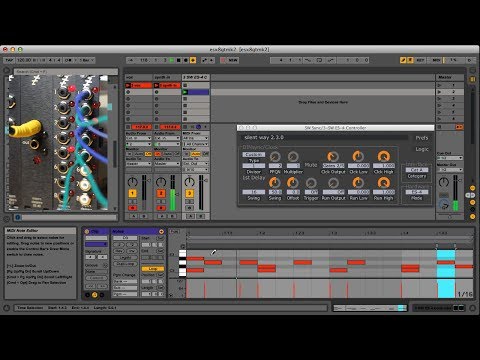Viewport: 480px width, 360px height.
Task: Toggle track 1 activator button
Action: point(132,193)
